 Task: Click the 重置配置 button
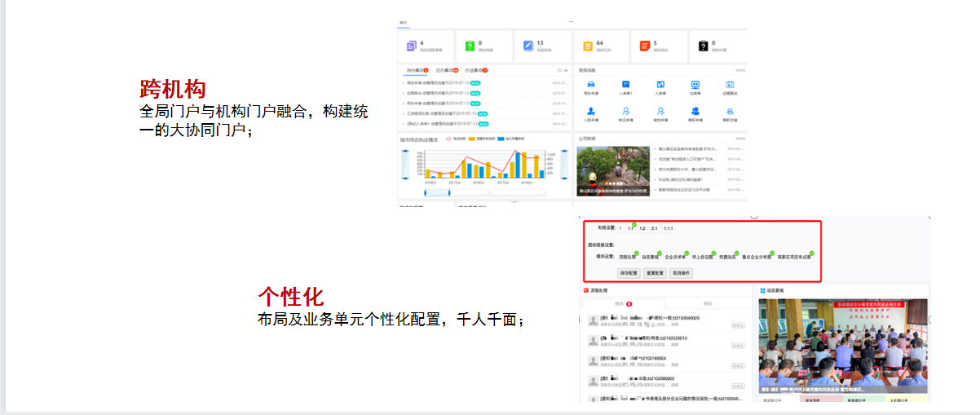click(x=656, y=273)
